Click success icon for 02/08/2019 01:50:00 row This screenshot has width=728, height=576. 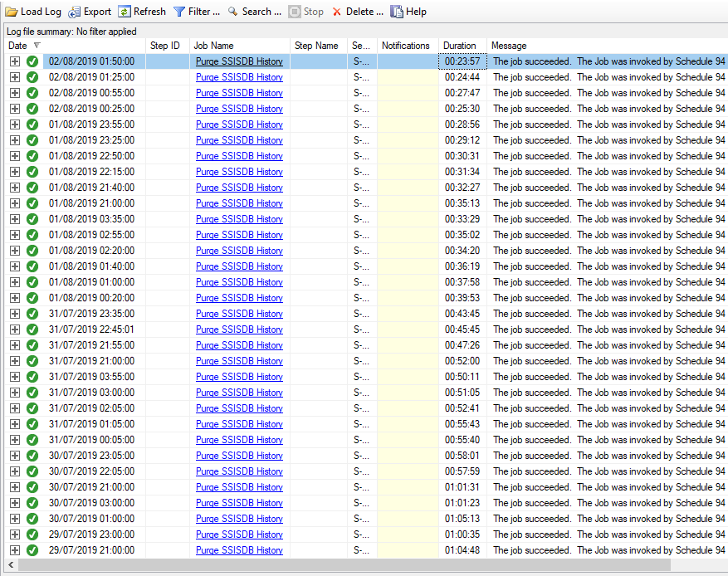point(32,61)
